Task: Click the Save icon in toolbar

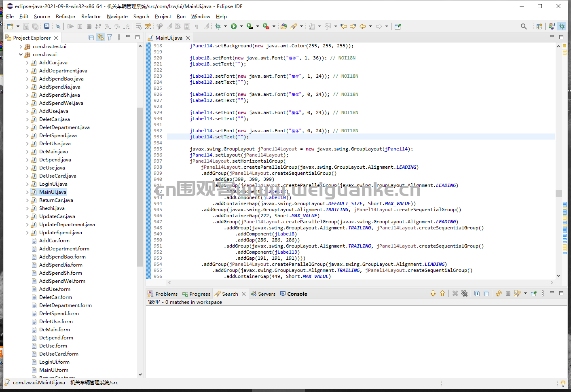Action: click(x=26, y=26)
